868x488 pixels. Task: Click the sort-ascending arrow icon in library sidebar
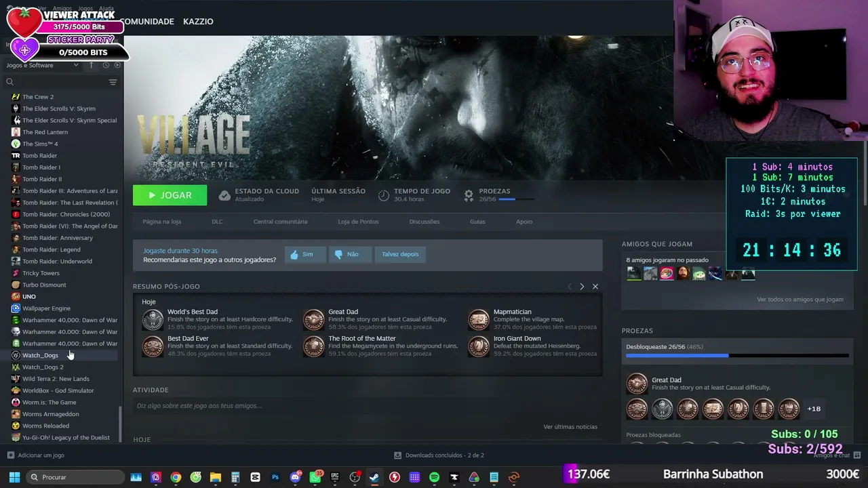tap(92, 65)
